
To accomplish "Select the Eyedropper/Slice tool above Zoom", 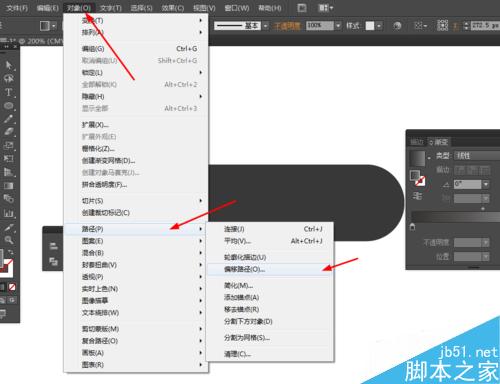I will tap(9, 227).
